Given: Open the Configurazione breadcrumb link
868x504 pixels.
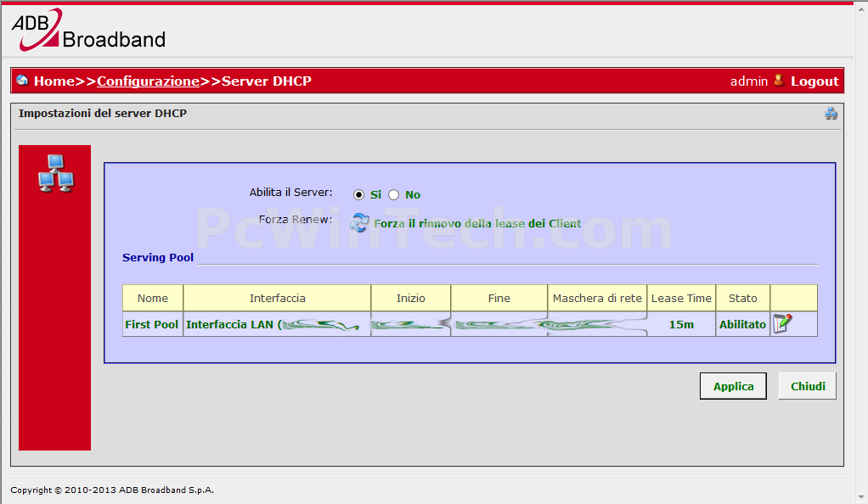Looking at the screenshot, I should click(x=148, y=81).
